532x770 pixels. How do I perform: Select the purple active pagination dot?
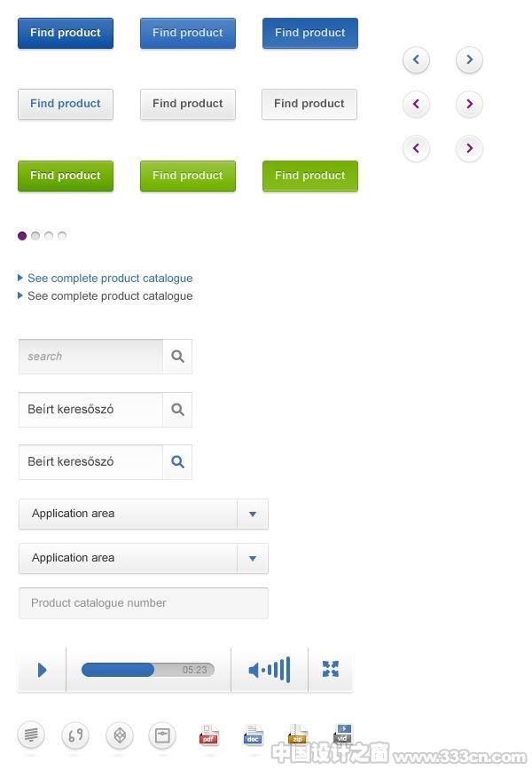point(22,236)
